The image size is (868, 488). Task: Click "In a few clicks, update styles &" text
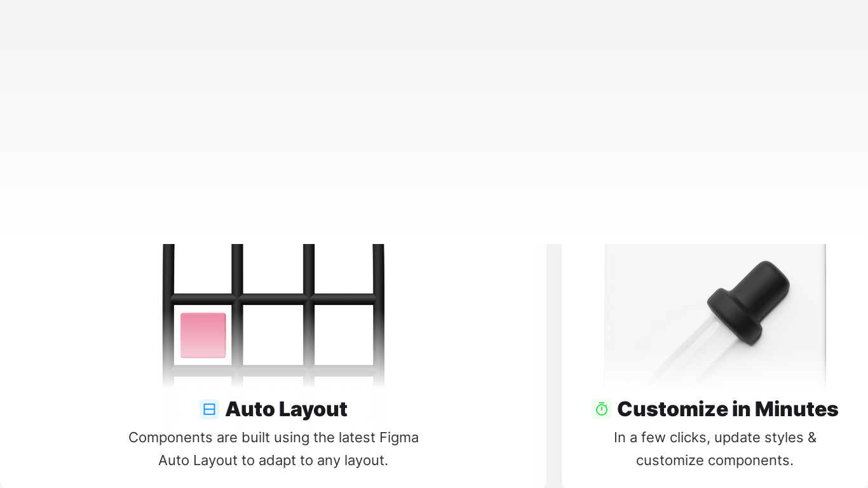715,438
